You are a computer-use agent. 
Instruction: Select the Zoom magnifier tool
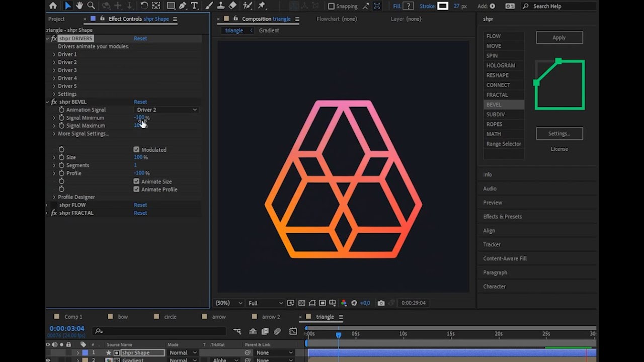[x=91, y=6]
